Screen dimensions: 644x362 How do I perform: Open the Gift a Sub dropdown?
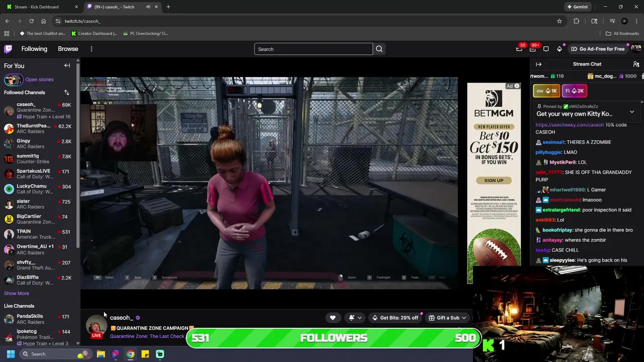(447, 318)
